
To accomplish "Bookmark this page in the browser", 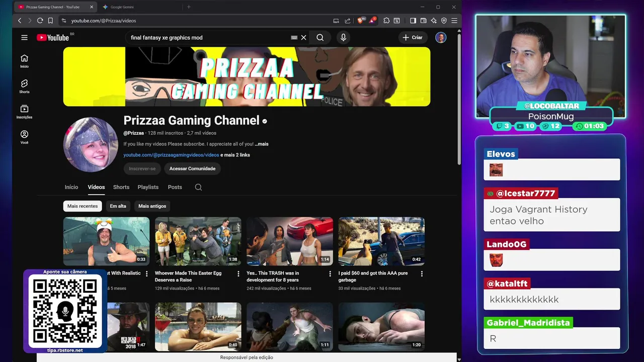I will pos(50,21).
